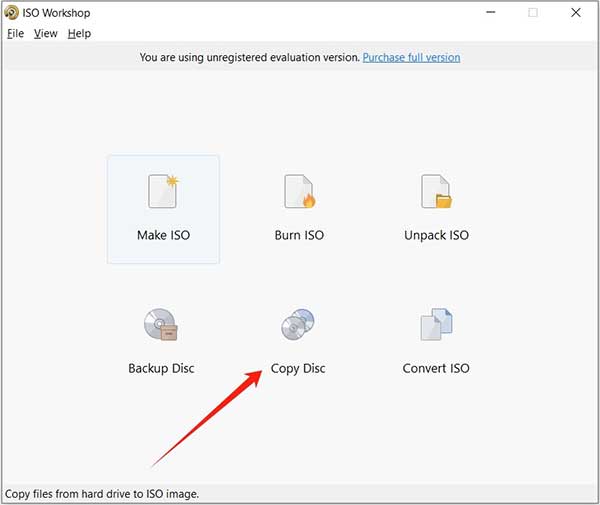Click the Backup Disc label

[x=161, y=368]
